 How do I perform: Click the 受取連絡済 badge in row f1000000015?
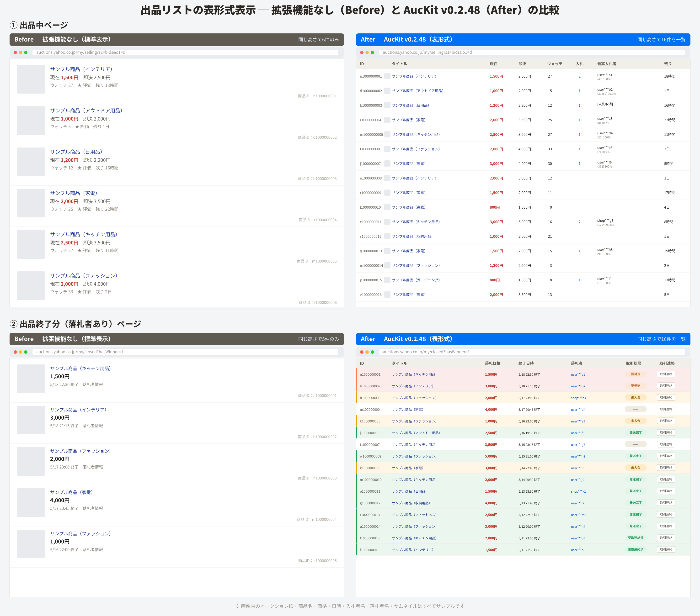coord(636,538)
